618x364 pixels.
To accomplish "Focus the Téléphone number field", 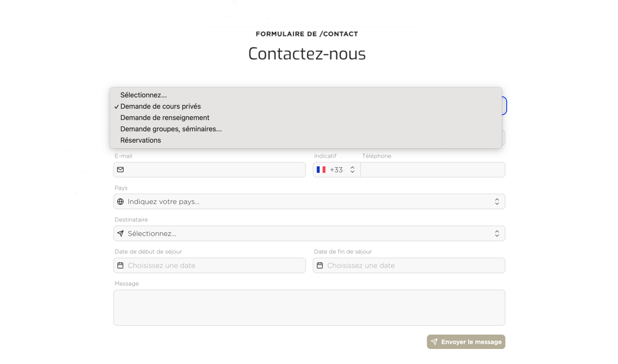I will tap(433, 170).
